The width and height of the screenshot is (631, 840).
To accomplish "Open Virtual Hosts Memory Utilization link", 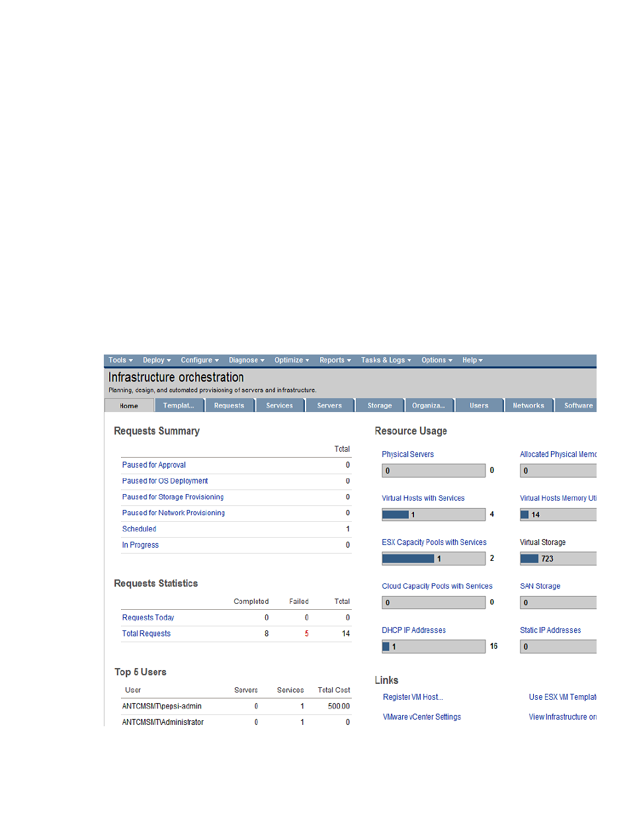I will (x=558, y=498).
